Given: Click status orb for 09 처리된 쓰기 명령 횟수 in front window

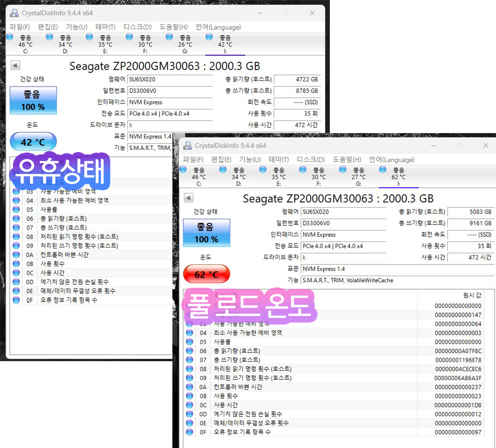Looking at the screenshot, I should point(189,378).
